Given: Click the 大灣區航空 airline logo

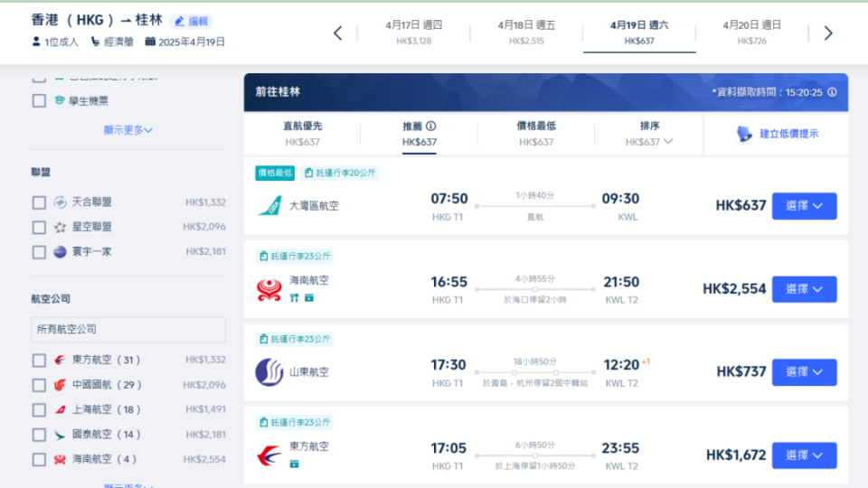Looking at the screenshot, I should [x=269, y=206].
